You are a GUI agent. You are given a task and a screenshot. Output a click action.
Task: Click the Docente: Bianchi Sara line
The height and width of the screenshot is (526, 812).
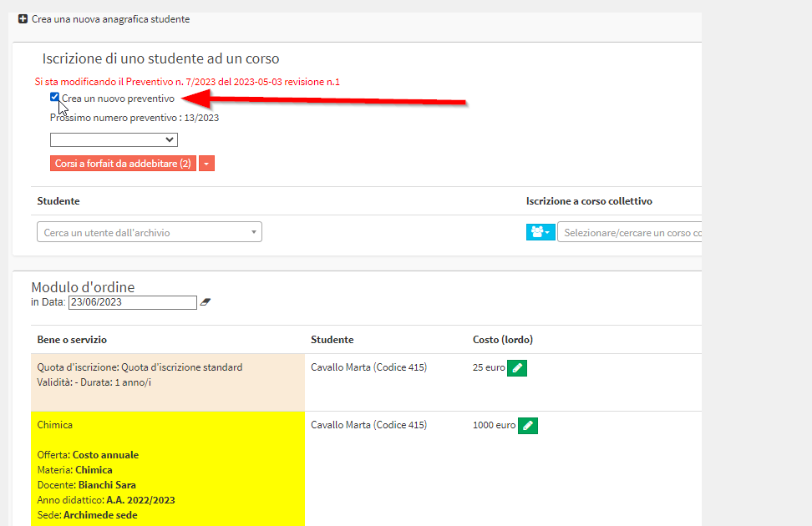87,484
